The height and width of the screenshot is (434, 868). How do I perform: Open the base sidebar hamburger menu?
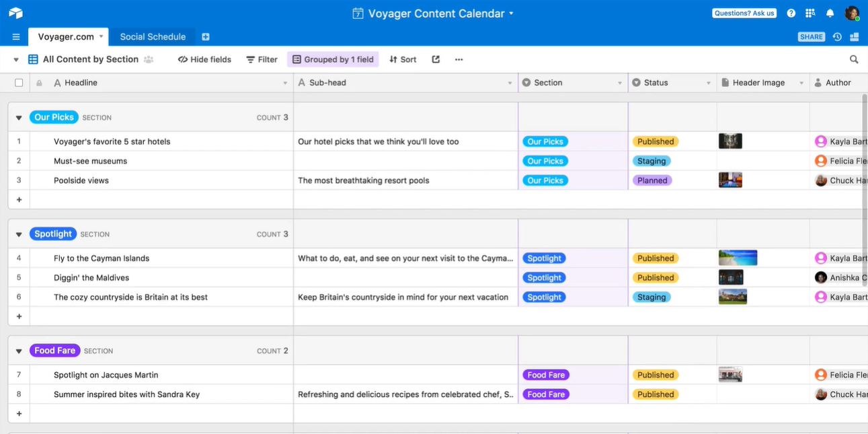tap(15, 36)
